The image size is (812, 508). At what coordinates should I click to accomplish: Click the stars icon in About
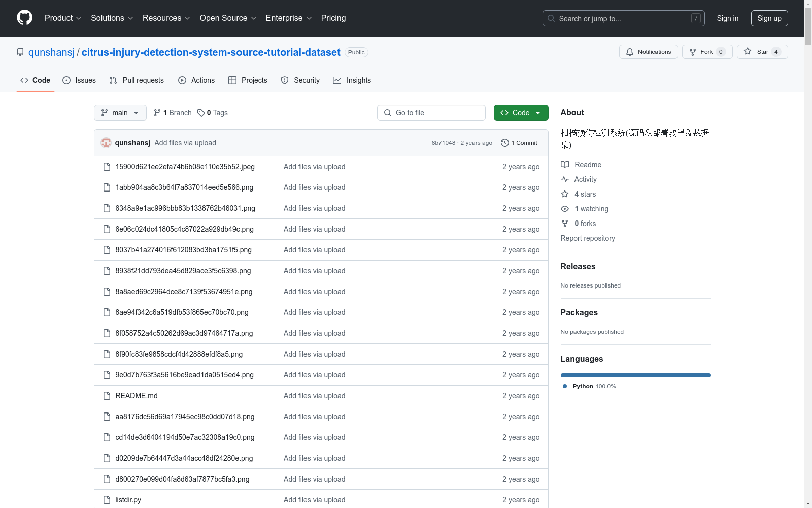(x=565, y=194)
